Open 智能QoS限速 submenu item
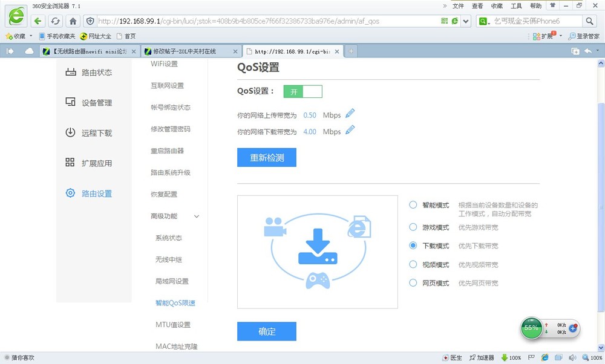 [175, 303]
